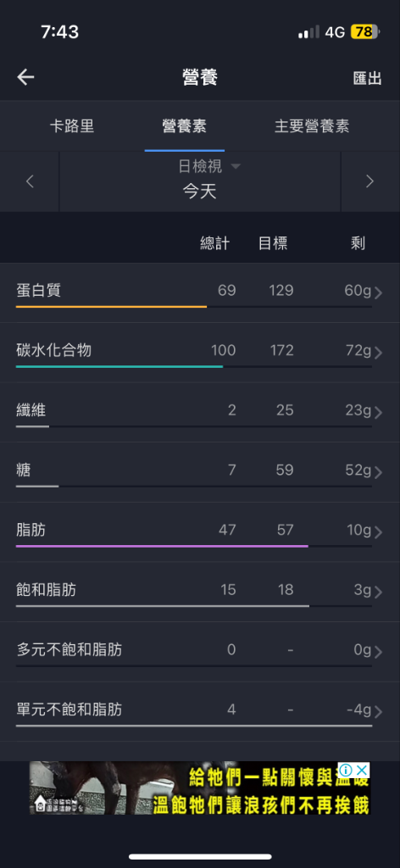Viewport: 400px width, 868px height.
Task: Open the ad info icon
Action: [345, 770]
